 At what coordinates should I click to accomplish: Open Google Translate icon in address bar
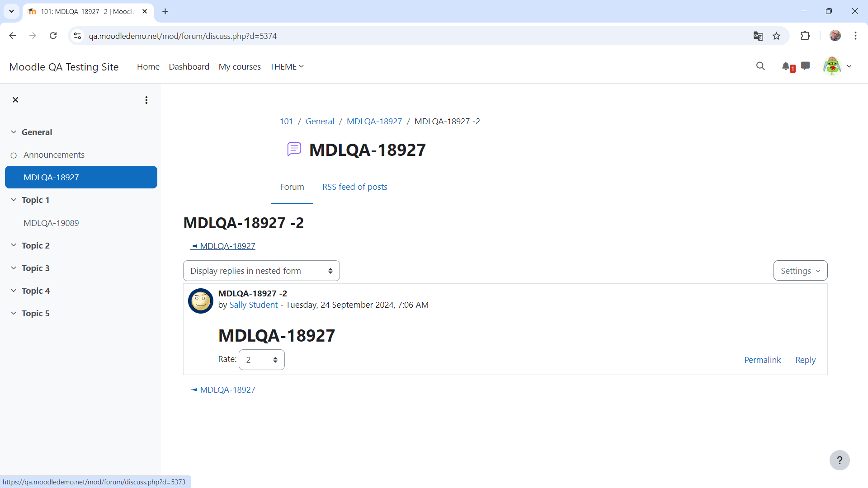point(758,36)
